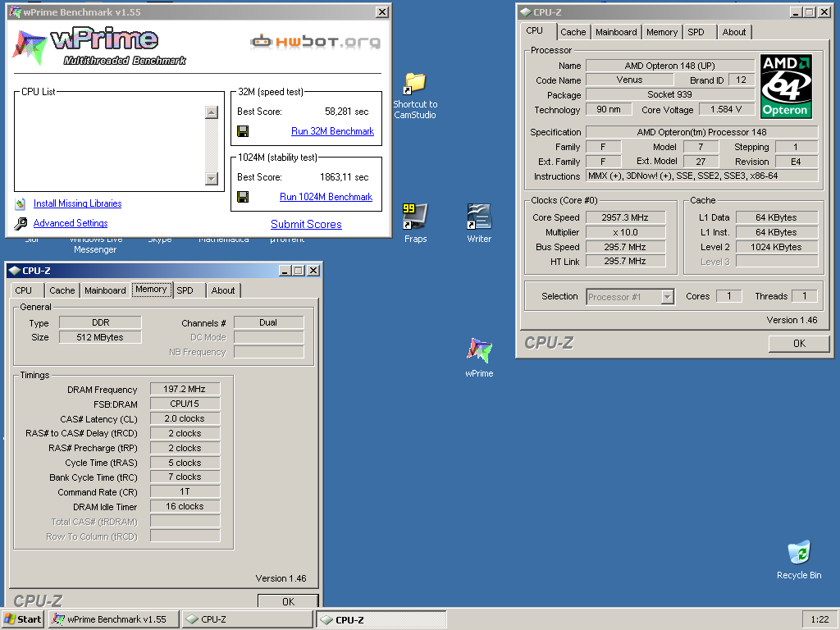
Task: Click Run 32M Benchmark link
Action: pos(332,131)
